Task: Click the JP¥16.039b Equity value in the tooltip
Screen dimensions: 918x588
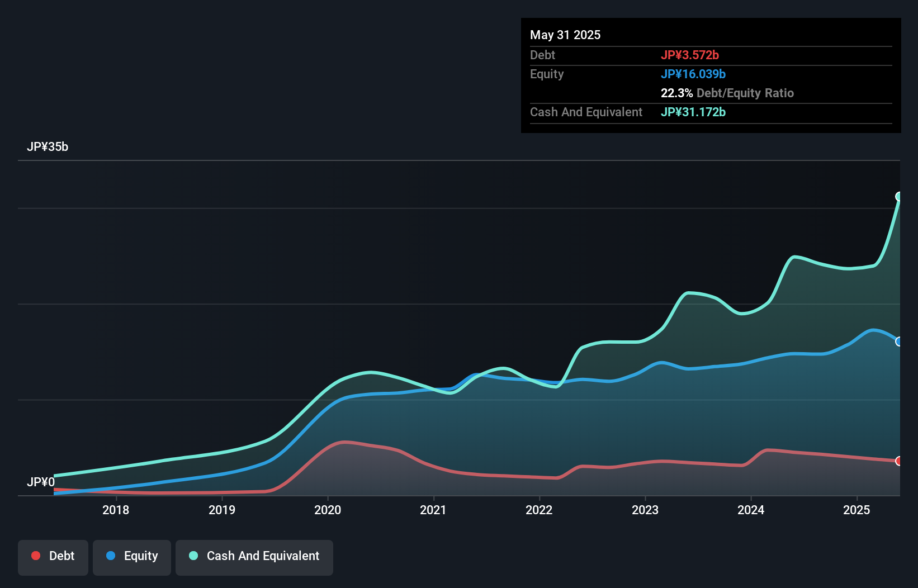Action: (694, 74)
